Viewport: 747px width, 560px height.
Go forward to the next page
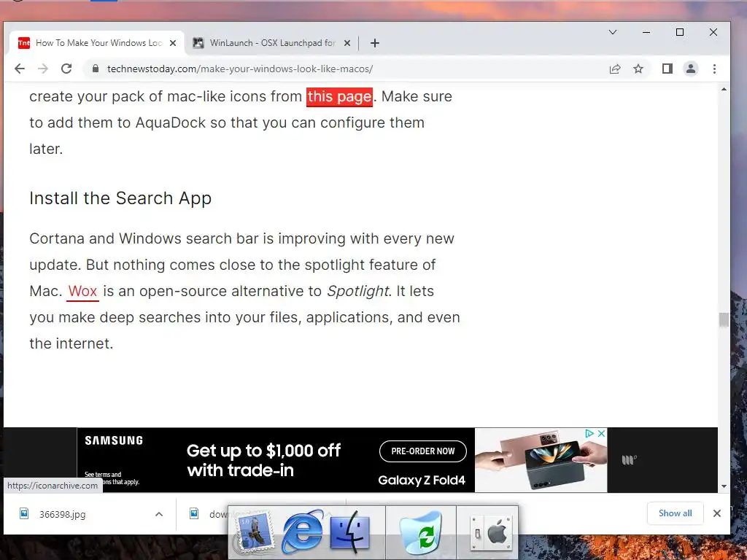point(43,69)
